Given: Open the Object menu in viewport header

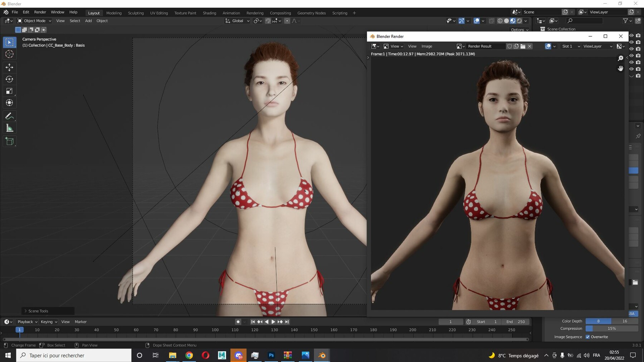Looking at the screenshot, I should (102, 21).
